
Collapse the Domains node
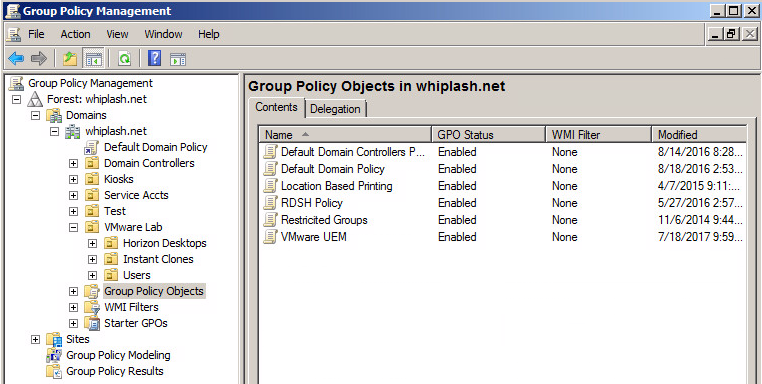(x=35, y=116)
